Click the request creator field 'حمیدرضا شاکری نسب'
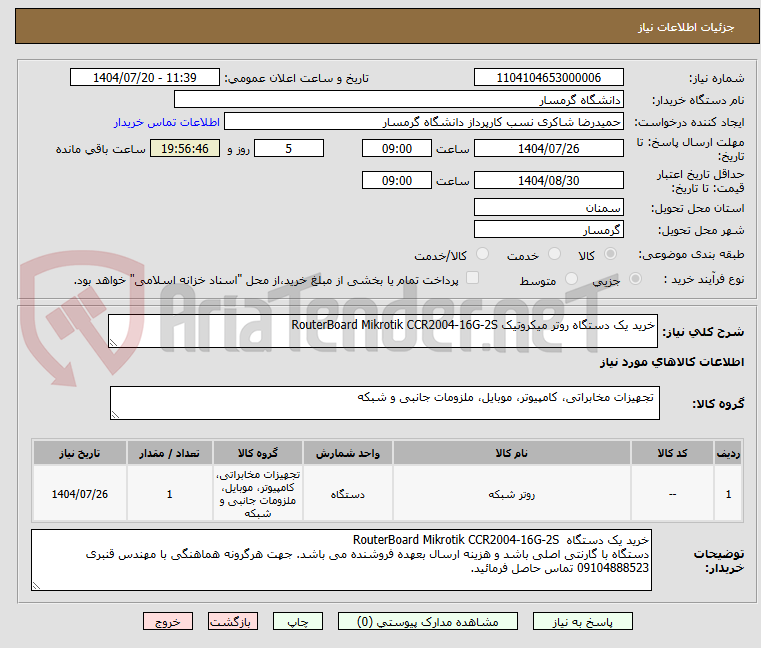Viewport: 761px width, 648px height. 424,121
